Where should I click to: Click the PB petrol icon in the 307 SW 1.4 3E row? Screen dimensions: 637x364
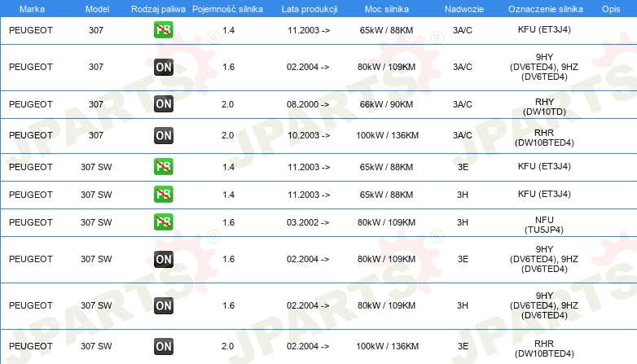click(x=163, y=167)
